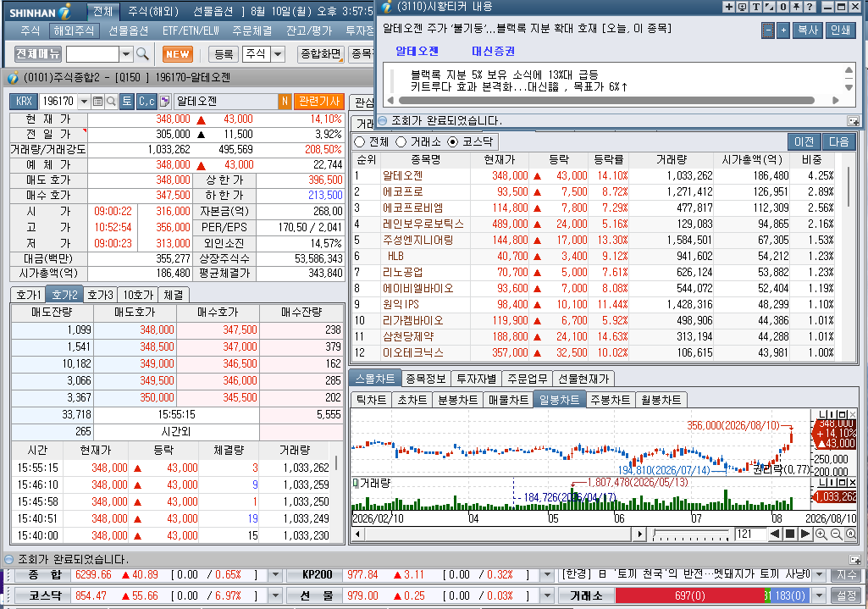Image resolution: width=868 pixels, height=609 pixels.
Task: Open the memo note icon beside 알테오젠 name
Action: click(x=165, y=102)
